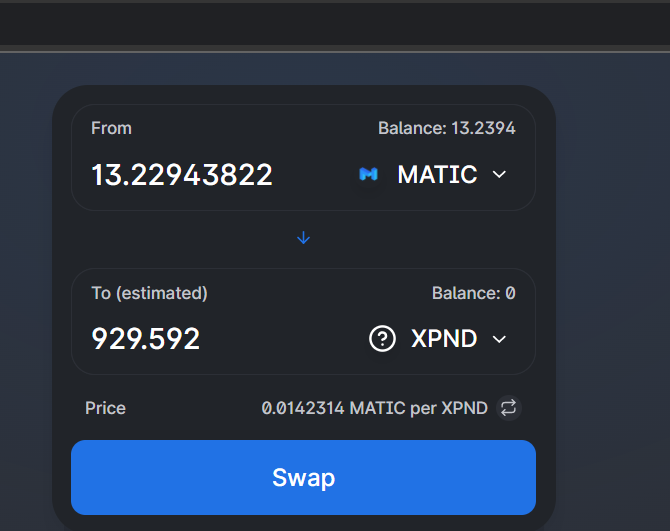Invert the price rate with the swap-arrows icon
The height and width of the screenshot is (531, 670).
(x=508, y=408)
